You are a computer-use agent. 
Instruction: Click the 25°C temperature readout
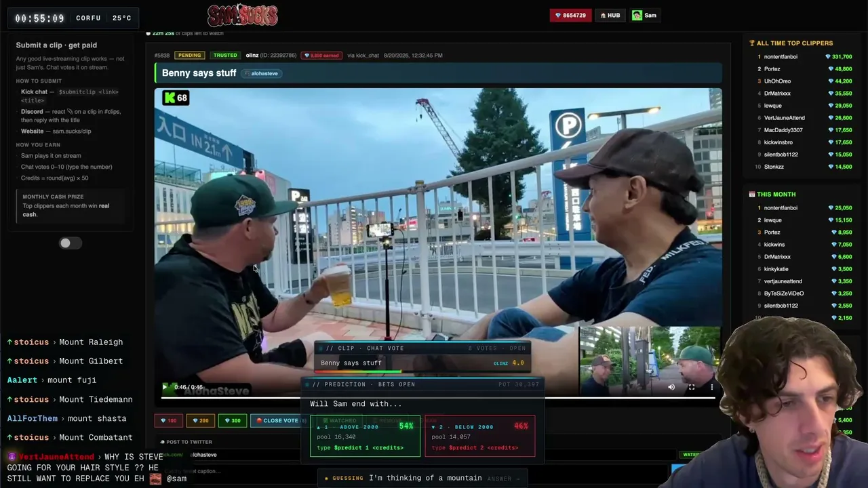pyautogui.click(x=122, y=18)
